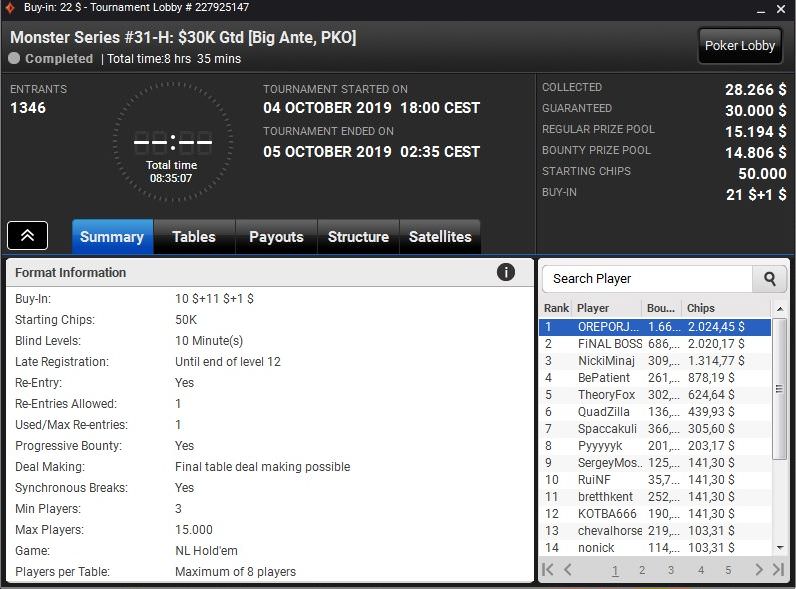
Task: Select player FiNAL BOSS row
Action: pos(655,344)
